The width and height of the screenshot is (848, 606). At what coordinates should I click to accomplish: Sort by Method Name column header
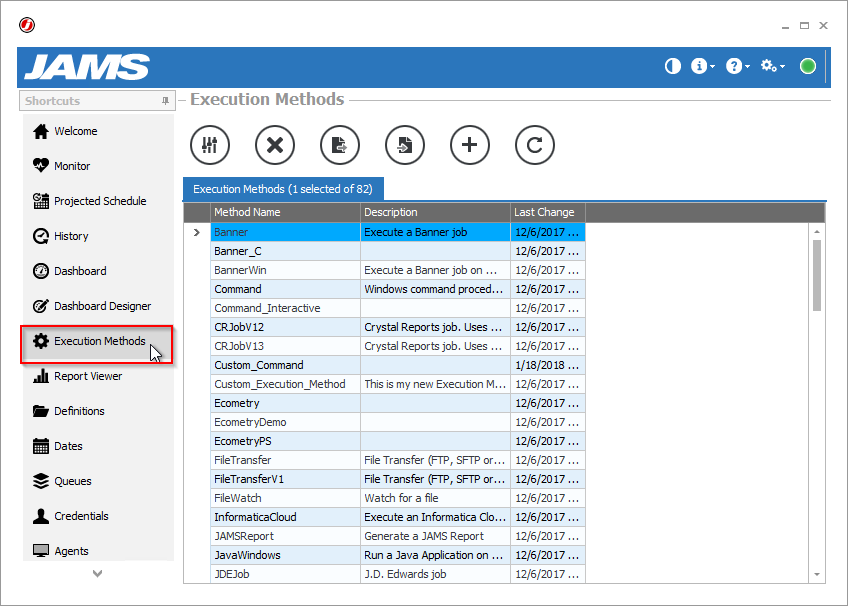[x=285, y=212]
